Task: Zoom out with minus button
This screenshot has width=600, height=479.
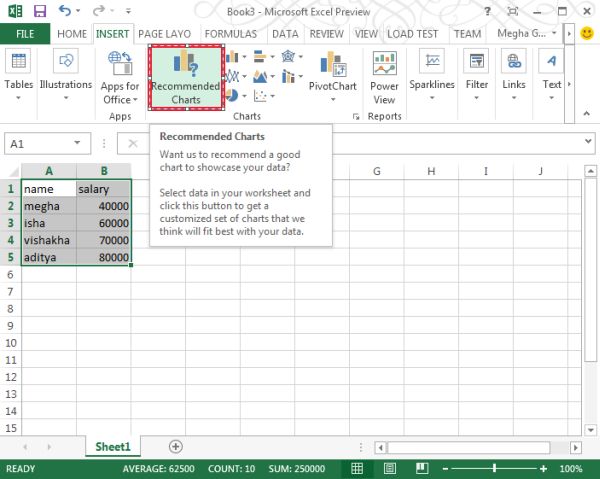Action: 445,469
